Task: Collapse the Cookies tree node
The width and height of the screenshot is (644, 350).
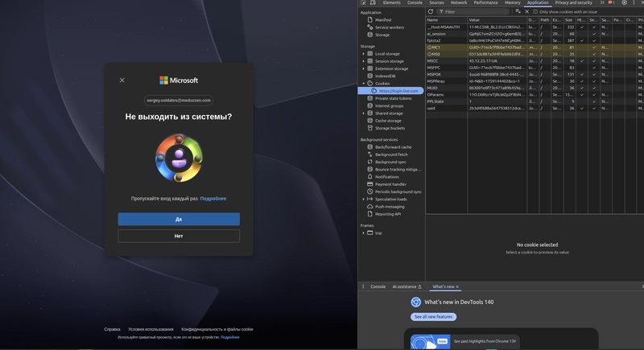Action: [364, 84]
